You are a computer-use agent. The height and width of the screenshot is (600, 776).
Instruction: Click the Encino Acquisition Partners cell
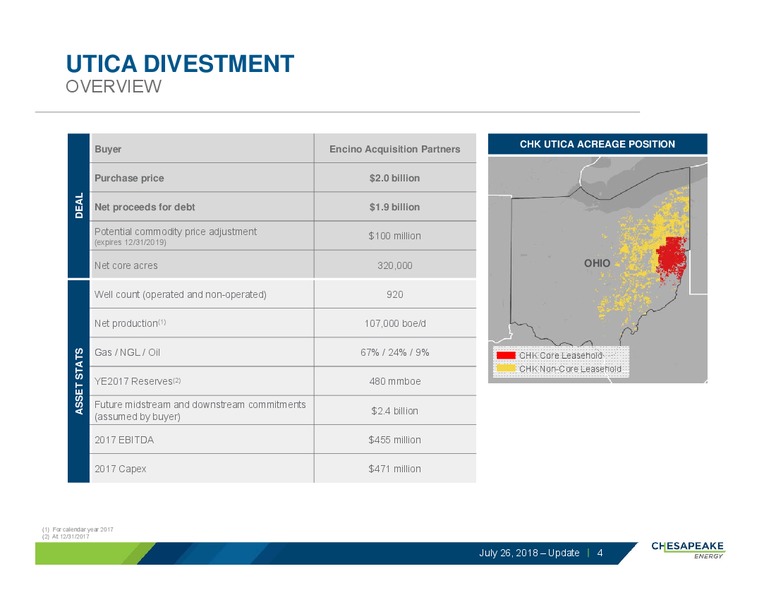coord(394,149)
